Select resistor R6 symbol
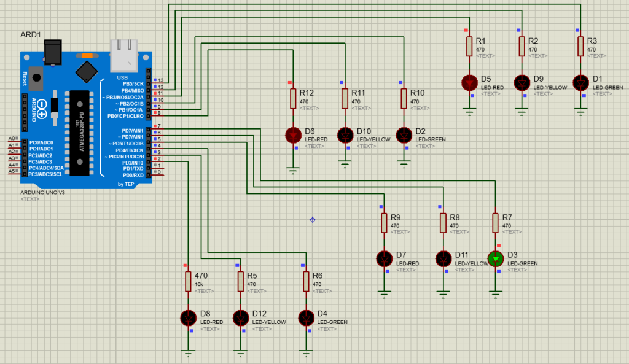Image resolution: width=629 pixels, height=364 pixels. 306,281
